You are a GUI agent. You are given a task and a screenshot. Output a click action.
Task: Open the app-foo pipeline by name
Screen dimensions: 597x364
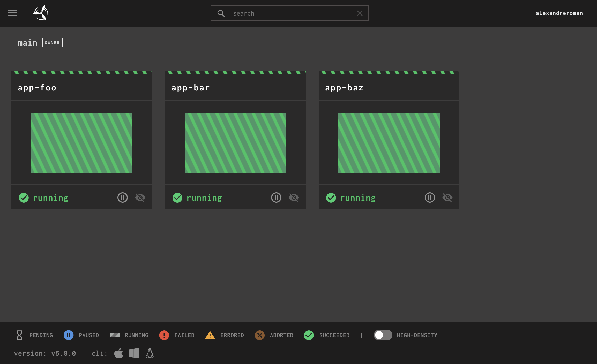tap(37, 88)
